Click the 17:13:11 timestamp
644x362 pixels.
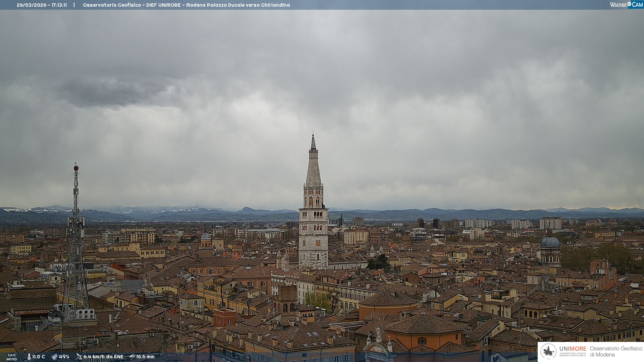point(59,5)
